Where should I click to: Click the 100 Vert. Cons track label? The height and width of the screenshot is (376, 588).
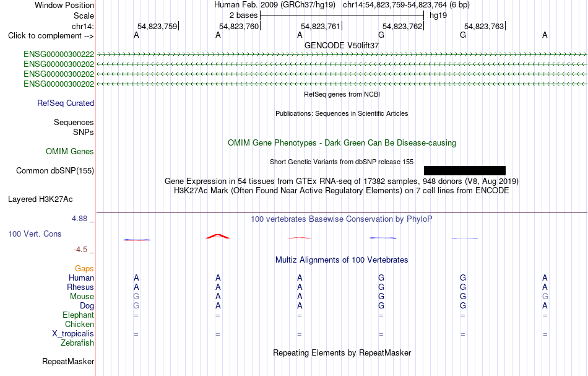tap(35, 234)
